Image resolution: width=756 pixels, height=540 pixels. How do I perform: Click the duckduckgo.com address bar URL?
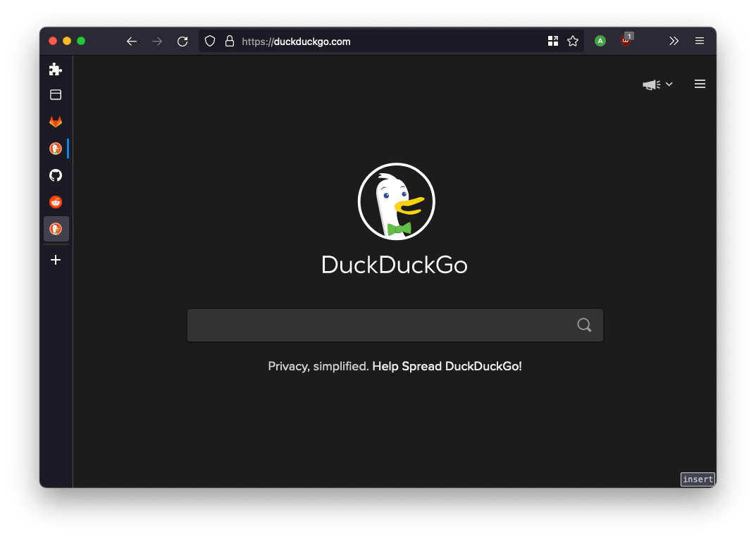click(x=296, y=42)
